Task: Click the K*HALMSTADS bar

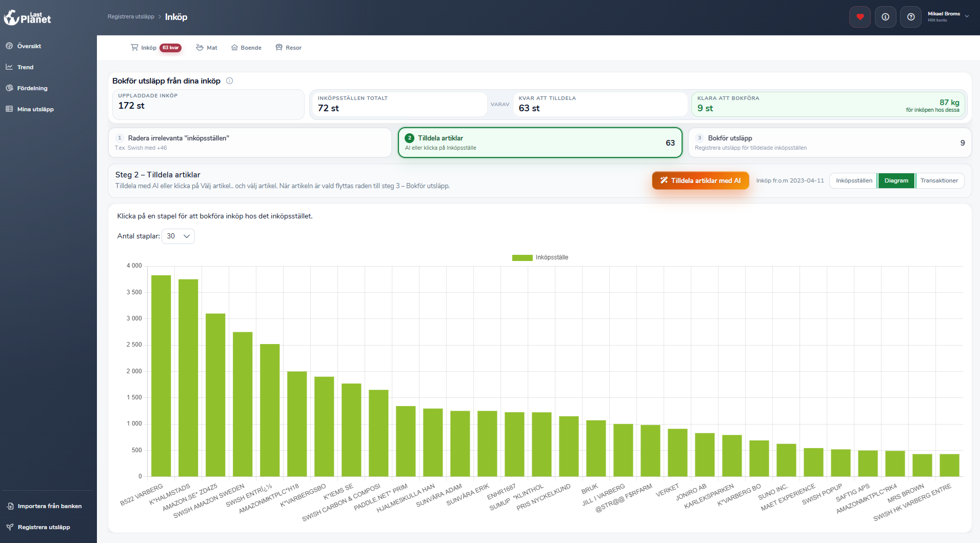Action: tap(188, 378)
